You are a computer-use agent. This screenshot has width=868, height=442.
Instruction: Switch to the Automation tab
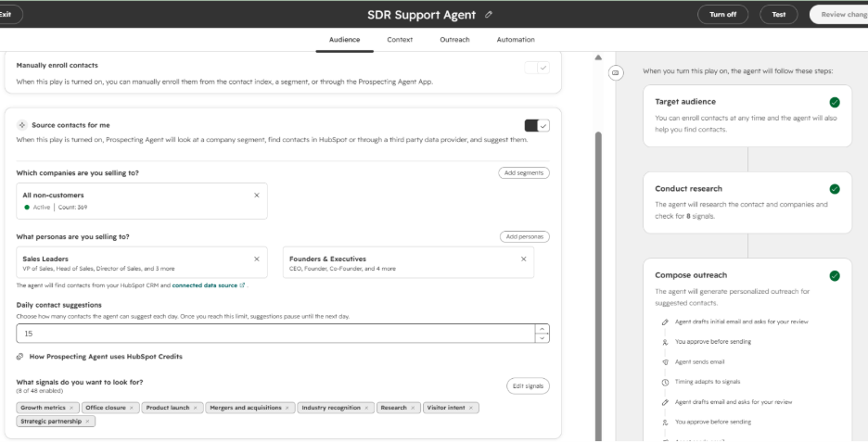[516, 40]
